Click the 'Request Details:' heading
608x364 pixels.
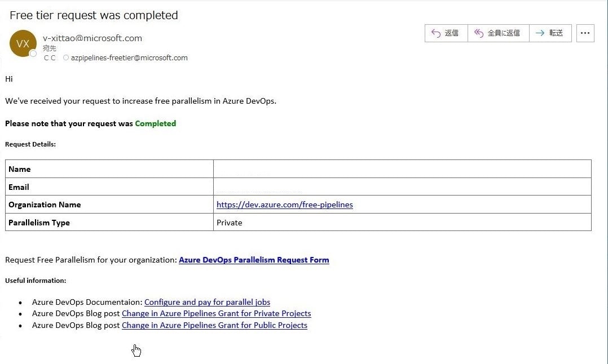tap(30, 144)
